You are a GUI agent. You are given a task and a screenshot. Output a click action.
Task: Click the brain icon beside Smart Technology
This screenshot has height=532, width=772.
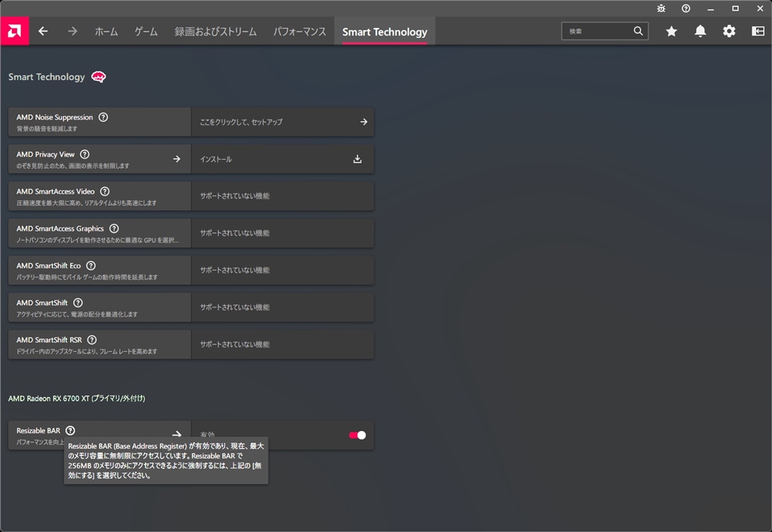pos(99,77)
